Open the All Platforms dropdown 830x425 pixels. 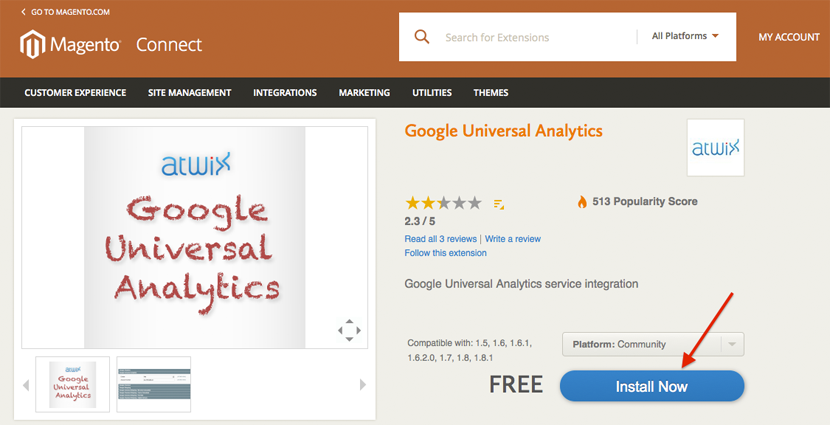685,36
